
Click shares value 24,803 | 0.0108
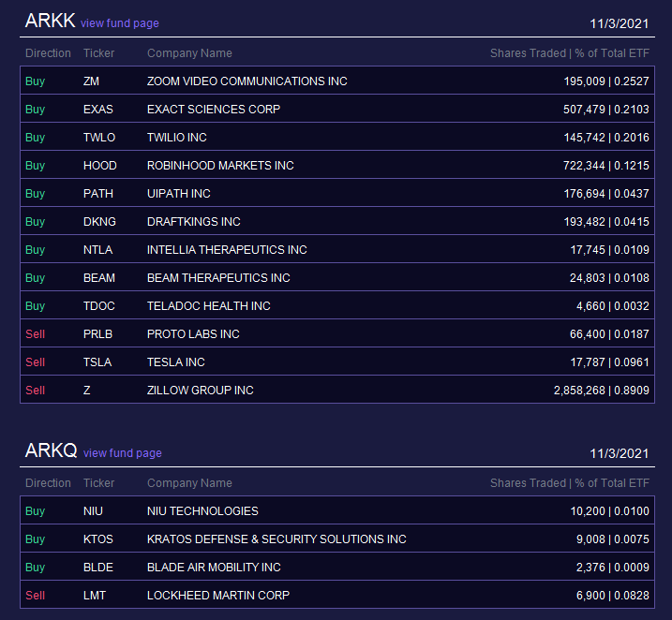[609, 278]
